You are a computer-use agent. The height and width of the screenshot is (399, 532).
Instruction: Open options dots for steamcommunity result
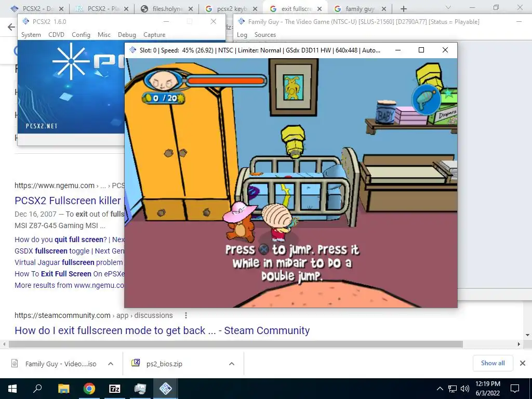click(186, 315)
